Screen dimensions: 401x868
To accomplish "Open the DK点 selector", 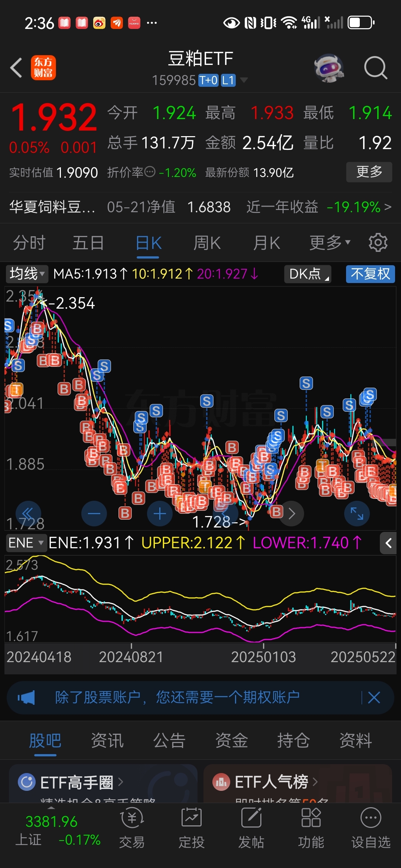I will coord(307,274).
